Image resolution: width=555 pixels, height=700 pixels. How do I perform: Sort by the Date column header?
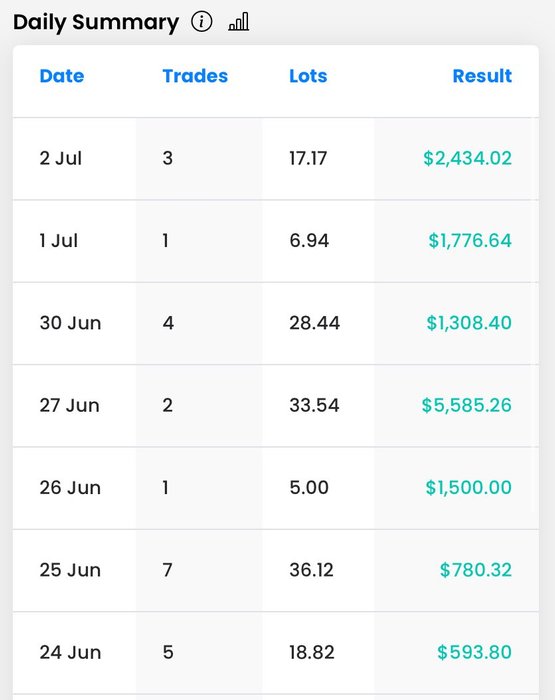click(x=62, y=76)
